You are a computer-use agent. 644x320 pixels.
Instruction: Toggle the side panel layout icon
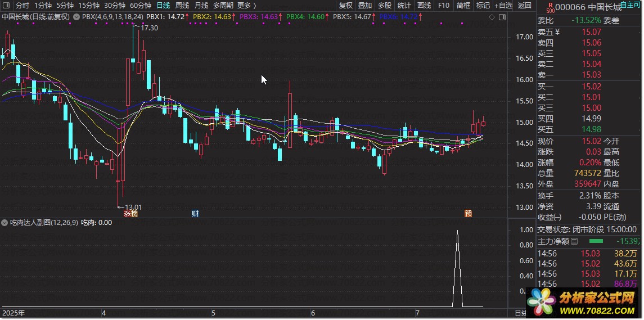[x=502, y=17]
